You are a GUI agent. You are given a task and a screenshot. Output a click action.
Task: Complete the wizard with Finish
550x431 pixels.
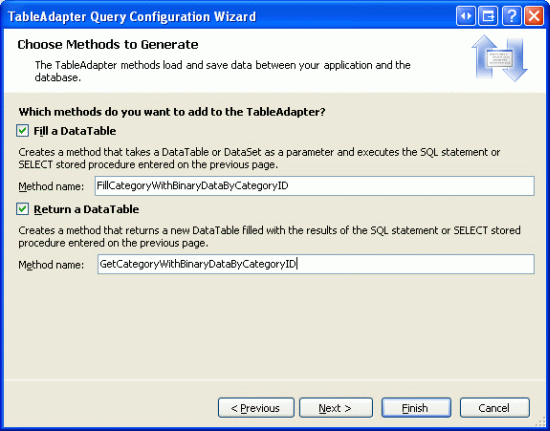click(416, 408)
